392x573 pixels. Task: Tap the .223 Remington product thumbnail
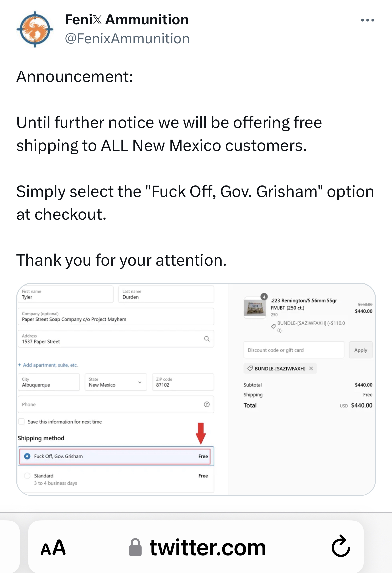(255, 307)
